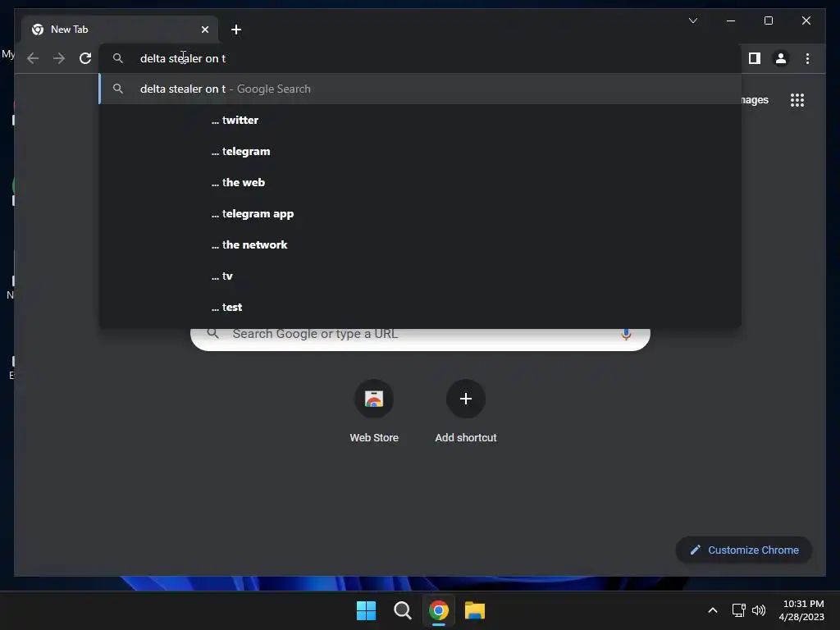Click the voice search microphone icon
The width and height of the screenshot is (840, 630).
626,334
